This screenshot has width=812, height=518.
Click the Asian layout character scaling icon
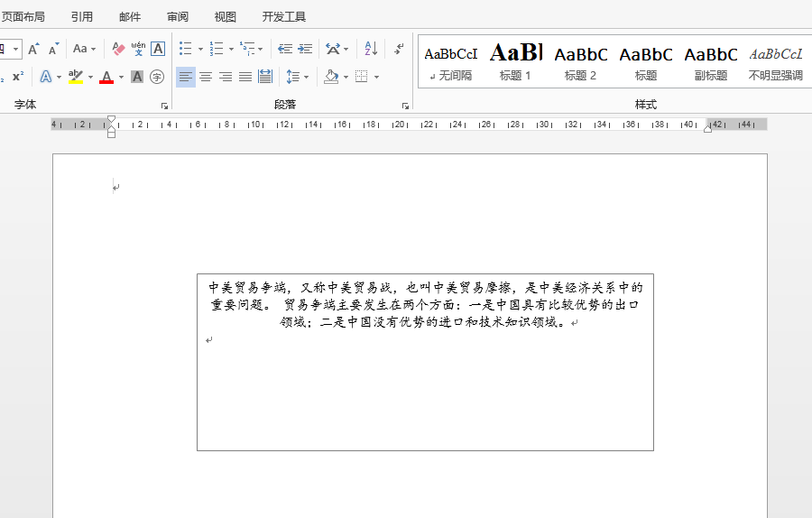(332, 49)
